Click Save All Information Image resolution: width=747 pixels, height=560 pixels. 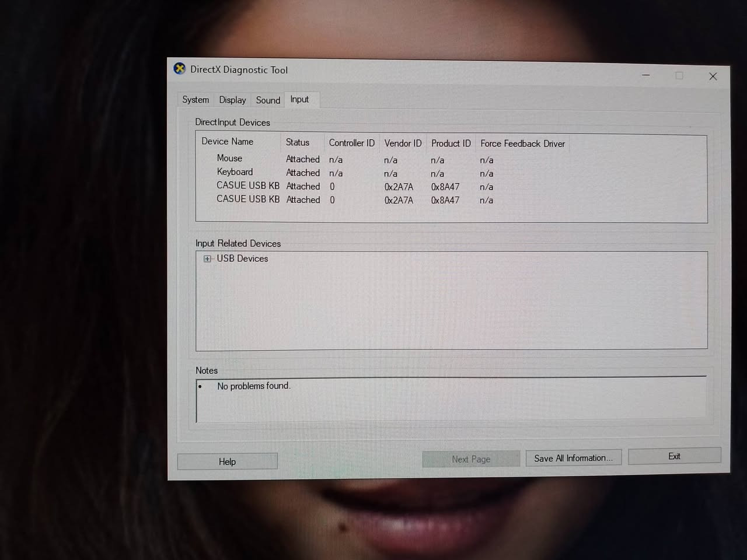point(573,458)
